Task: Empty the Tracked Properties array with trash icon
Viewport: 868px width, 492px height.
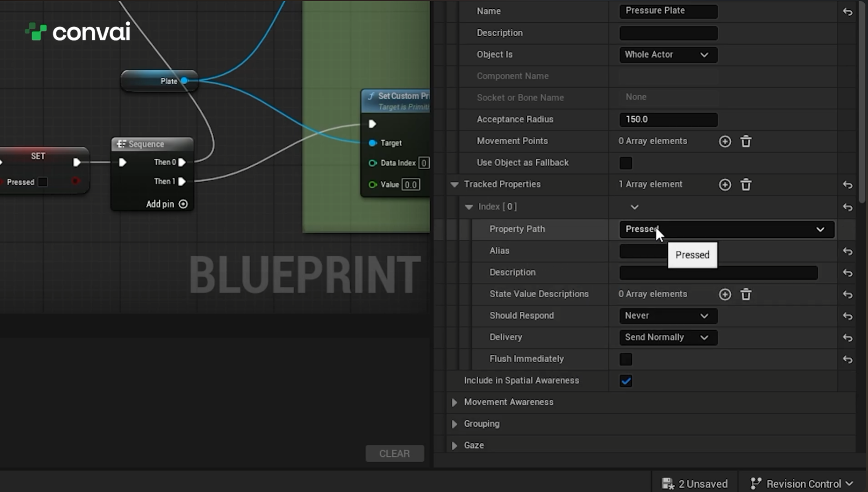Action: click(746, 185)
